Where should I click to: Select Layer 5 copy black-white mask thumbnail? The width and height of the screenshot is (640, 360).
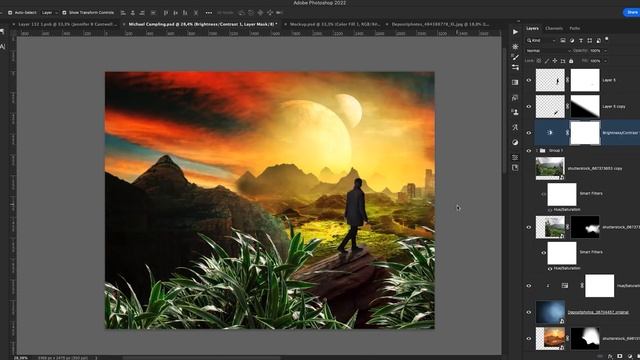tap(585, 107)
